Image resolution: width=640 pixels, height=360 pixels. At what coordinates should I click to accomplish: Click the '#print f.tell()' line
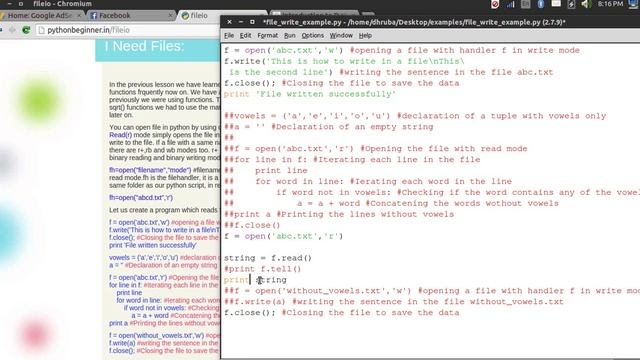(x=262, y=269)
